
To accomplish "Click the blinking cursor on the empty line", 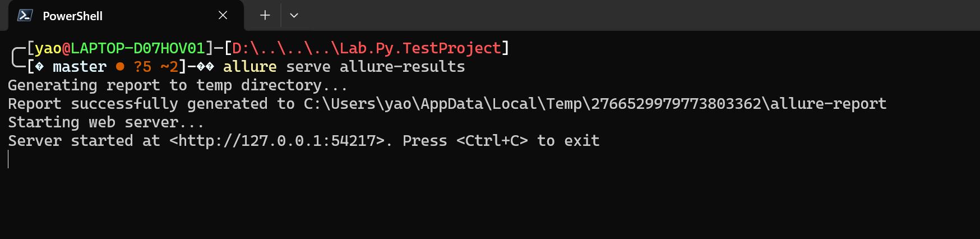I will coord(8,159).
